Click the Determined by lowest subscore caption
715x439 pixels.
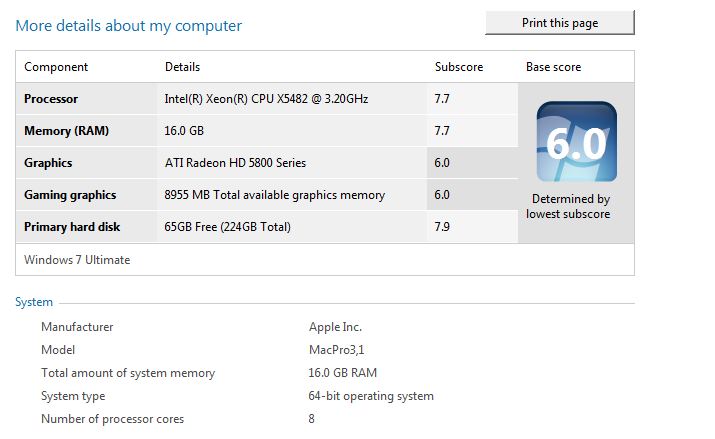pos(568,207)
